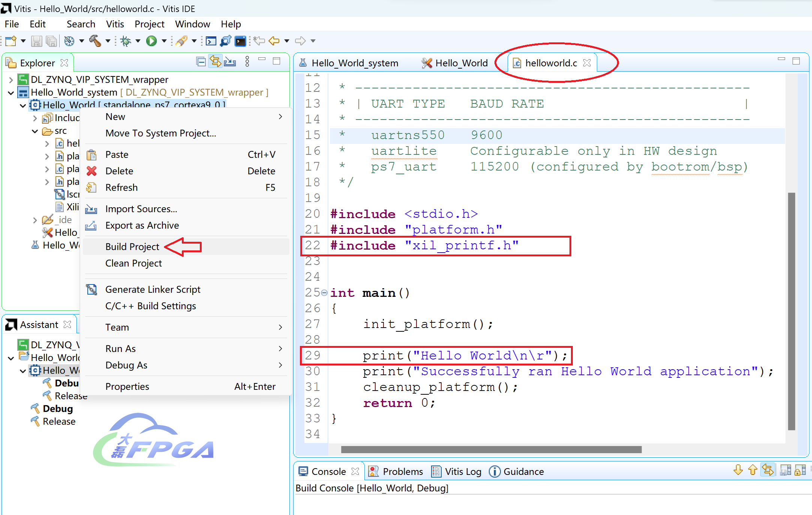Image resolution: width=812 pixels, height=515 pixels.
Task: Click the black terminal icon in toolbar
Action: (x=240, y=41)
